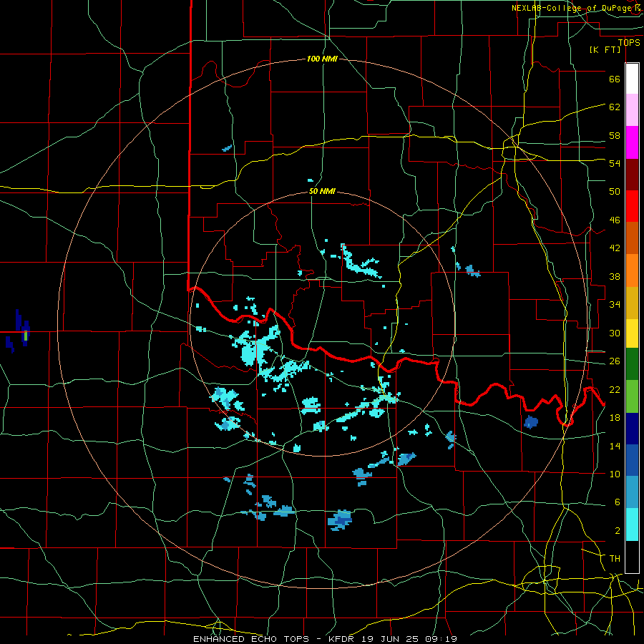Click the legend value 14
Screen dimensions: 644x644
[615, 446]
